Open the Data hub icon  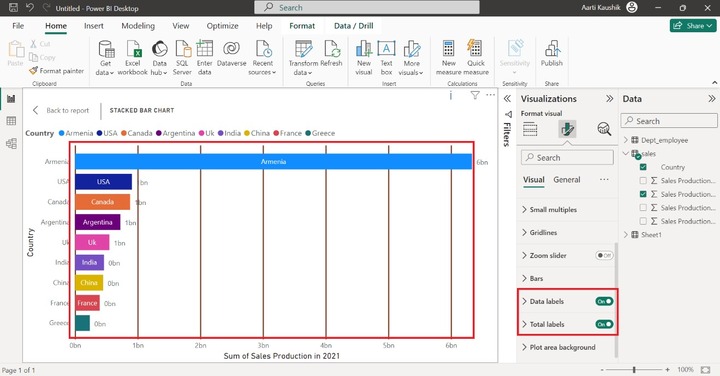point(159,49)
